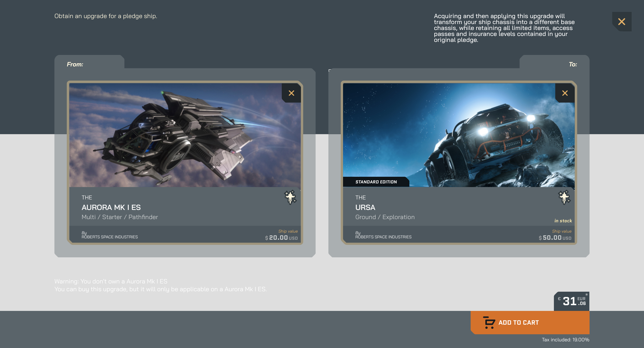Click the €31.06 EUR price tag
The height and width of the screenshot is (348, 644).
point(572,301)
